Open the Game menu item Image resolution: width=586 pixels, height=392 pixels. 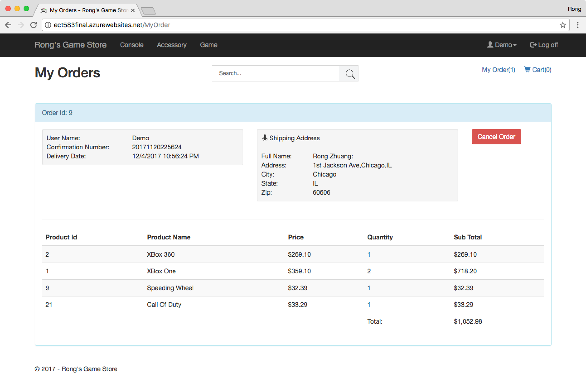[x=208, y=45]
